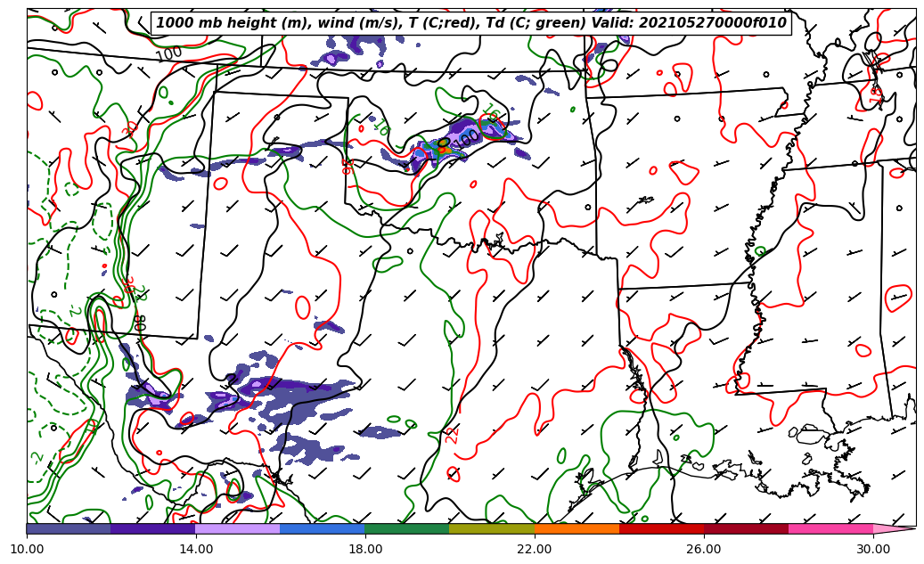Image resolution: width=924 pixels, height=564 pixels.
Task: Click the plot title with Valid time
Action: pos(471,23)
